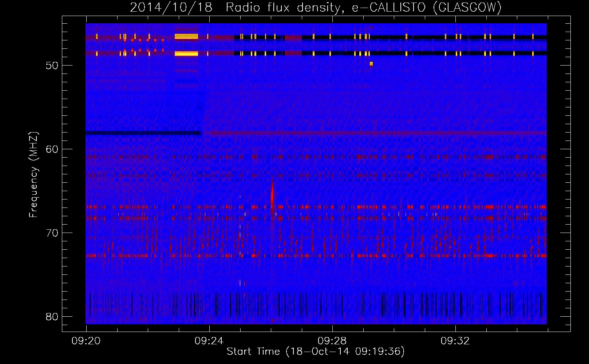Click the 09:28 time tick label

tap(332, 341)
